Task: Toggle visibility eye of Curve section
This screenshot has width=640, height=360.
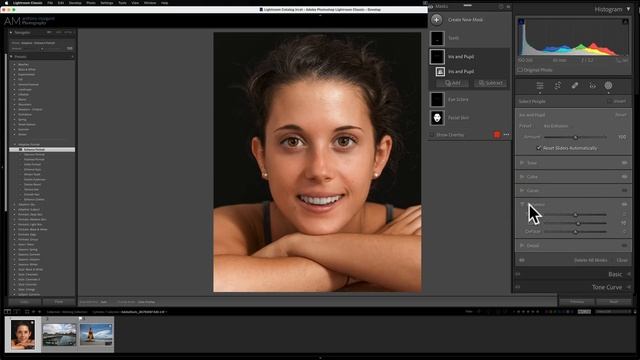Action: (624, 191)
